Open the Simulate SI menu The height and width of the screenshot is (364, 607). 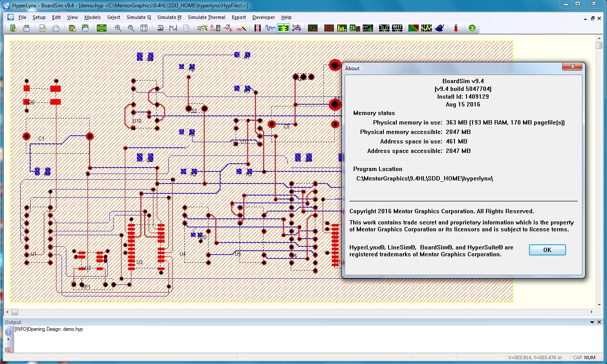[139, 17]
